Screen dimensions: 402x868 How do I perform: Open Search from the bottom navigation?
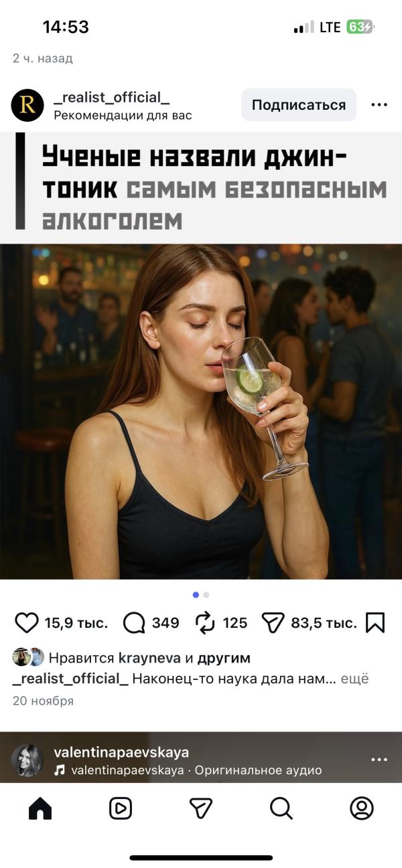[x=281, y=809]
